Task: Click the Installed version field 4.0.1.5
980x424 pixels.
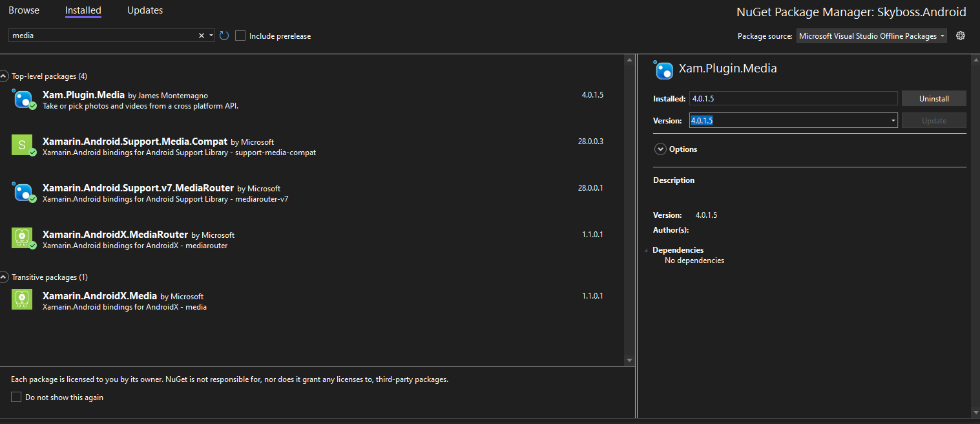Action: coord(793,99)
